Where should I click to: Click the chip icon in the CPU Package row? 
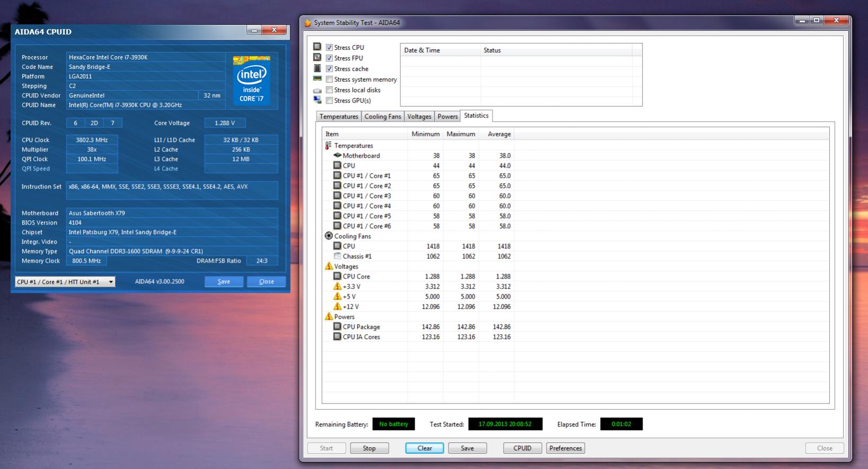click(337, 327)
